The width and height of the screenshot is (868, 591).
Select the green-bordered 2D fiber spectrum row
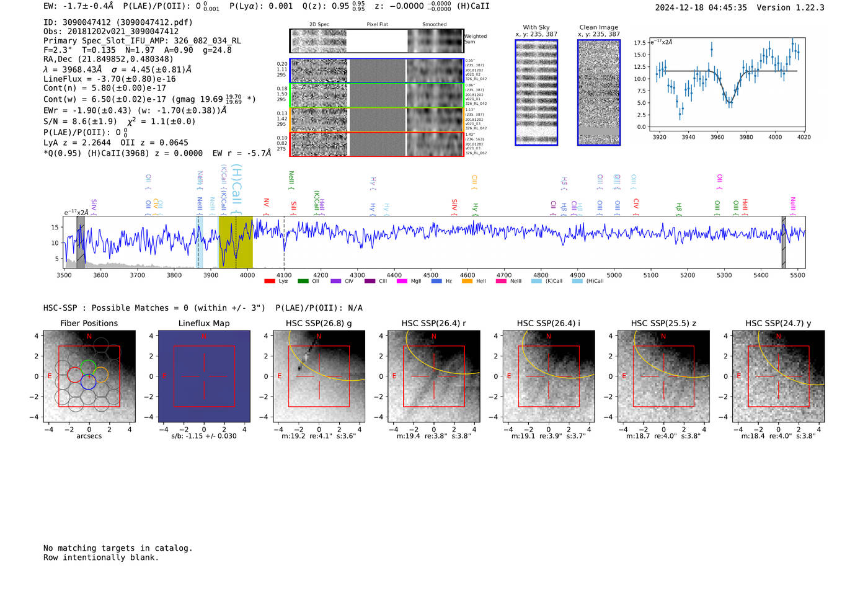pos(376,95)
